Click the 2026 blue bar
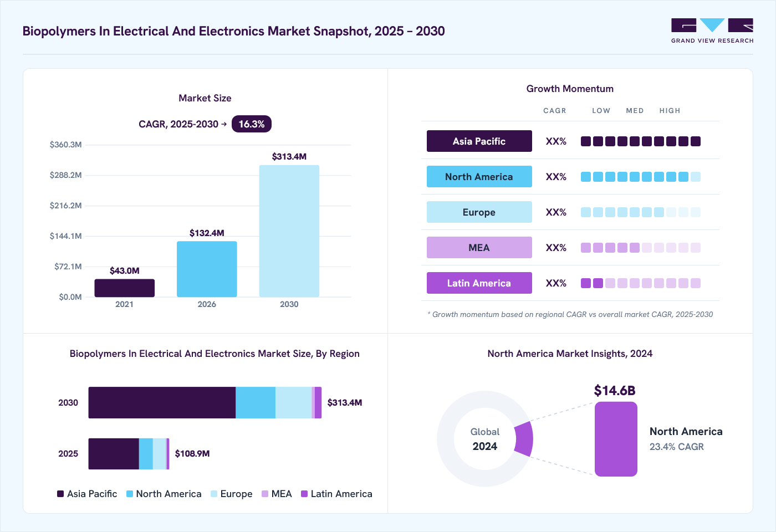The width and height of the screenshot is (776, 532). click(207, 269)
